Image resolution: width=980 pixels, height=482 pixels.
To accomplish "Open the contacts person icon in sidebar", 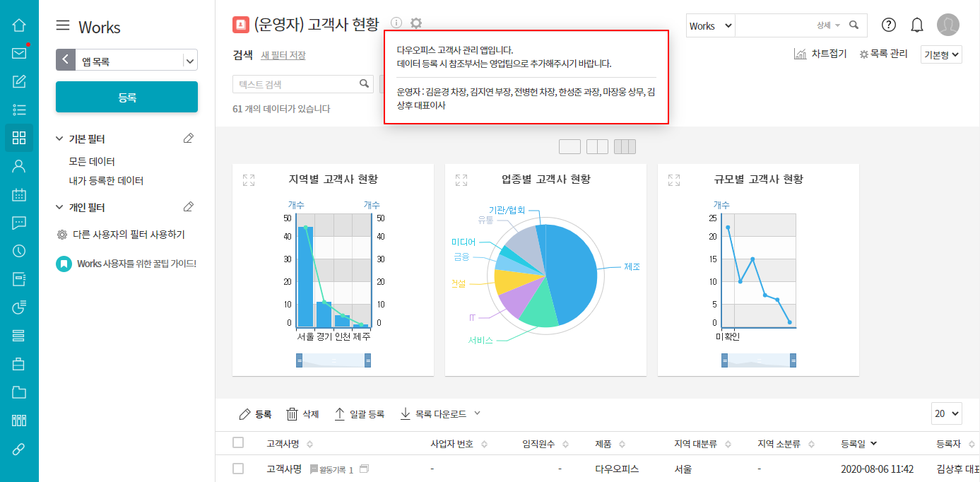I will pos(19,166).
